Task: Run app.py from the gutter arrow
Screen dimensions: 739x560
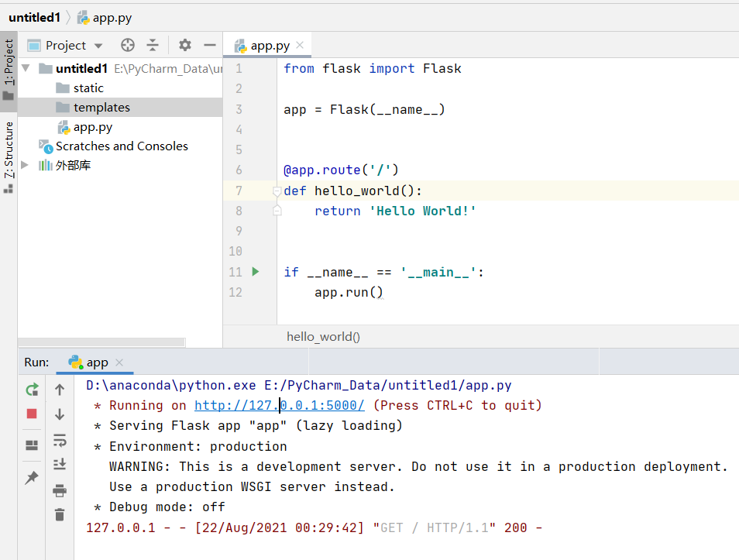Action: coord(256,272)
